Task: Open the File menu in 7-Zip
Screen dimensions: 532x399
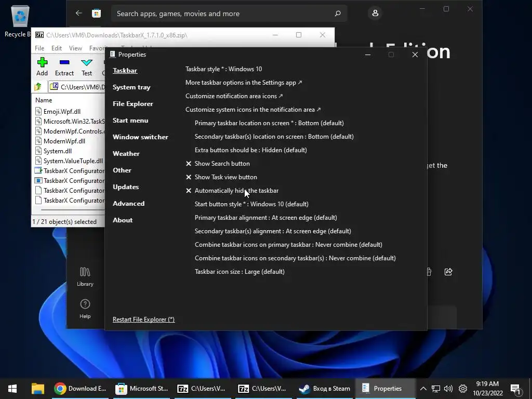Action: click(39, 48)
